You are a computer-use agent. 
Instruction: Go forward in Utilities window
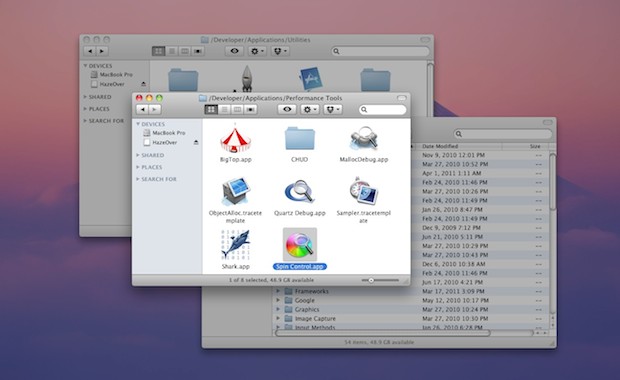click(102, 51)
